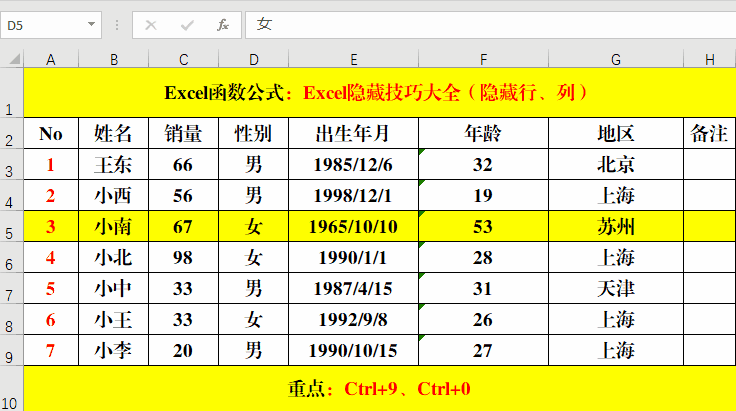Click the region cell '天津'
Viewport: 736px width, 411px height.
[616, 288]
